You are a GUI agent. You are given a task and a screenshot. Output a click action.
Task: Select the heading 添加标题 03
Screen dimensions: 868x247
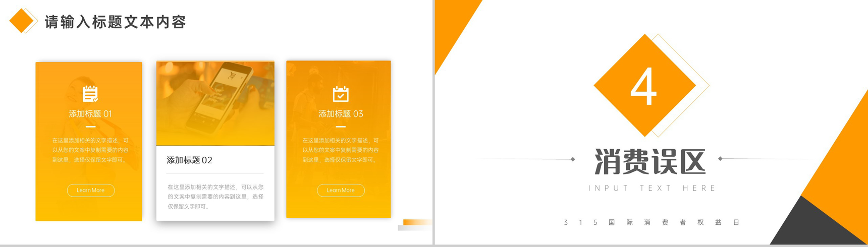pos(341,114)
